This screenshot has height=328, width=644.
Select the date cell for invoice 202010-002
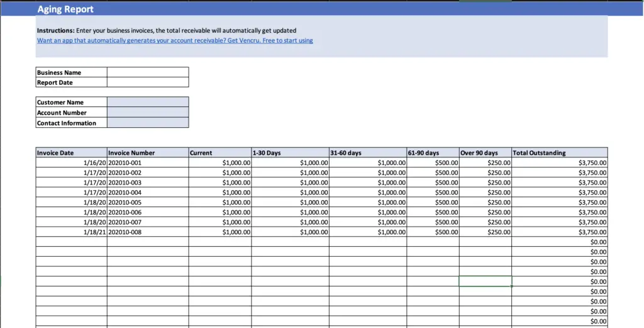(72, 172)
